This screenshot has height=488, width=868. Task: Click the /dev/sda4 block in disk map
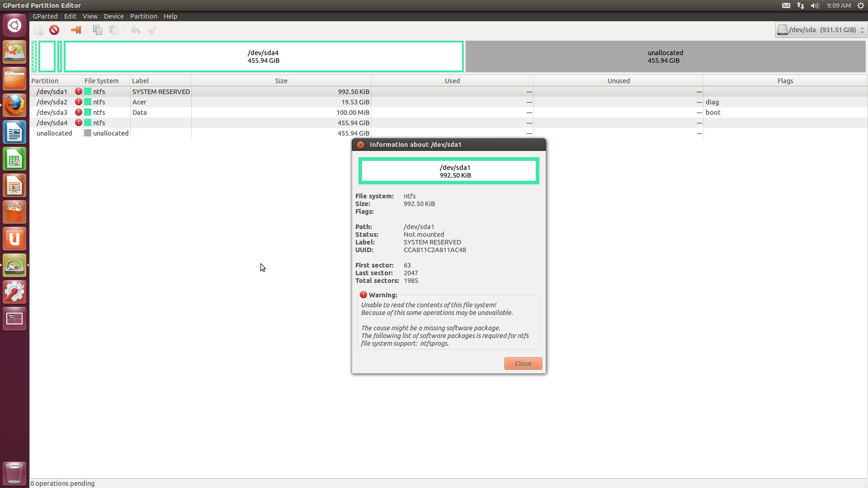point(264,56)
